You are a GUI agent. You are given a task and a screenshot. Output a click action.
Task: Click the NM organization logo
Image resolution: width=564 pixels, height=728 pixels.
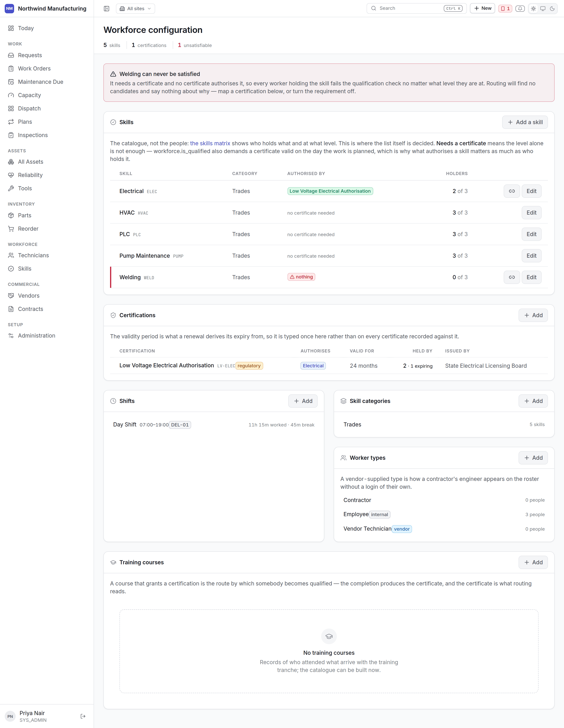9,9
